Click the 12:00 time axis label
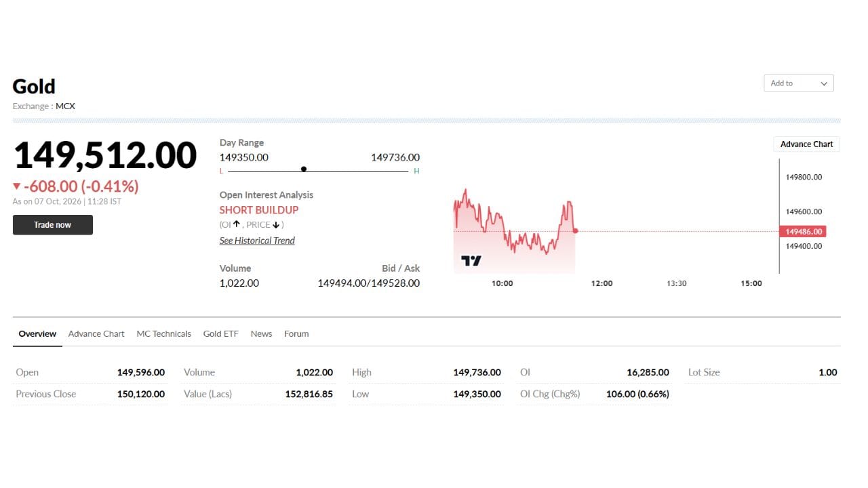 click(601, 283)
